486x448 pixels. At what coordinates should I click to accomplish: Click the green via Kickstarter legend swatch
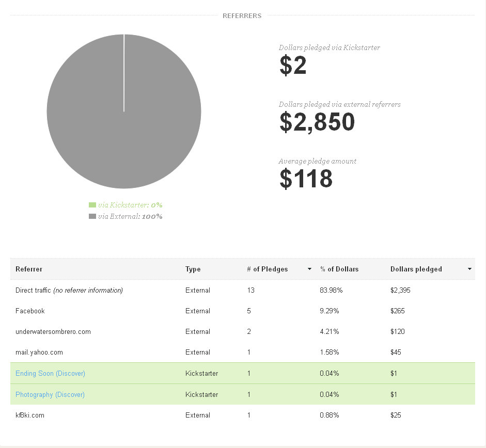pyautogui.click(x=92, y=205)
